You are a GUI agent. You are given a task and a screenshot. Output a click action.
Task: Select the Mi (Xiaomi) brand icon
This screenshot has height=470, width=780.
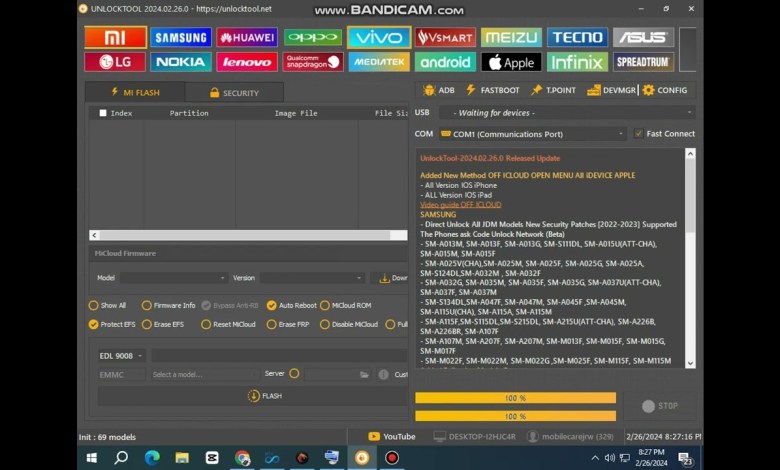point(115,38)
